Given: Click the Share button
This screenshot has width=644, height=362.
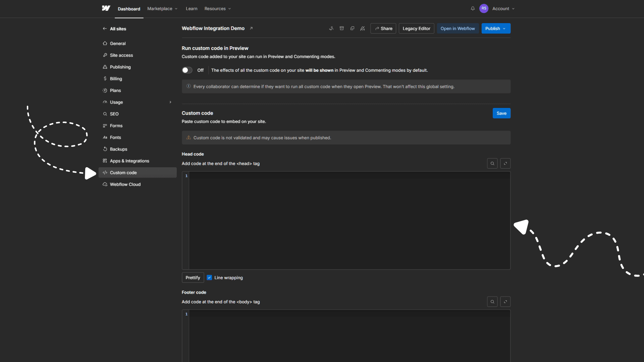Looking at the screenshot, I should (x=383, y=28).
